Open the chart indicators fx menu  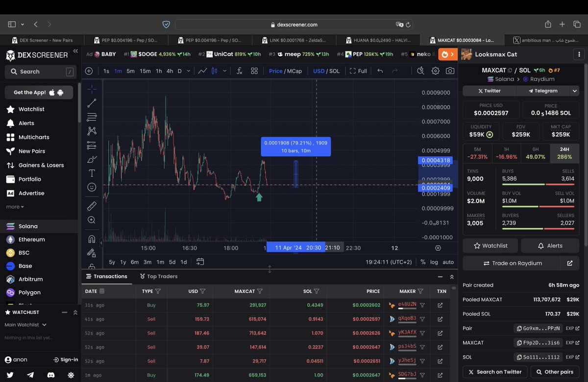(x=239, y=71)
